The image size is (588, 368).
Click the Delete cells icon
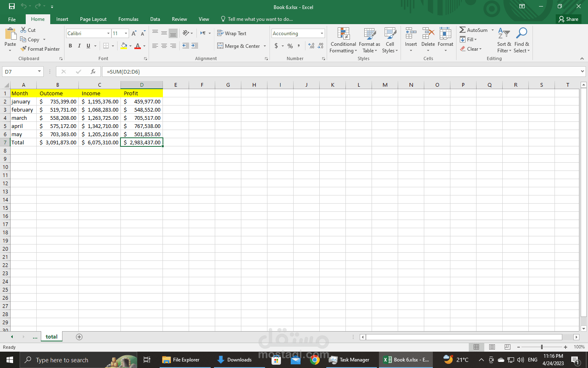coord(428,34)
